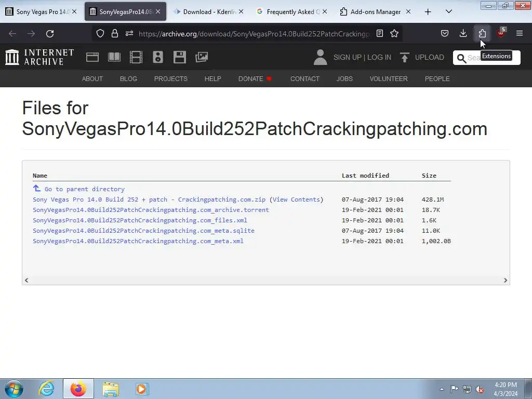Viewport: 532px width, 399px height.
Task: Open the Firefox hamburger application menu
Action: coord(520,33)
